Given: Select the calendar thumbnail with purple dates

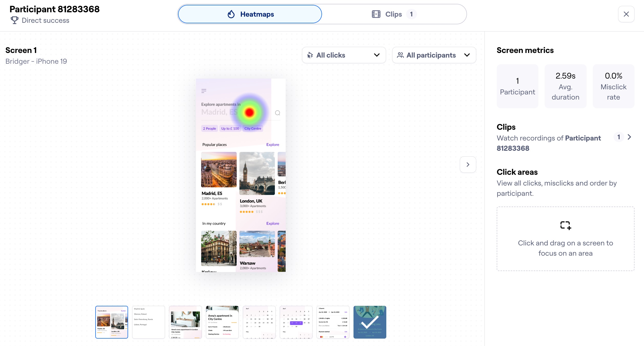Looking at the screenshot, I should (296, 322).
